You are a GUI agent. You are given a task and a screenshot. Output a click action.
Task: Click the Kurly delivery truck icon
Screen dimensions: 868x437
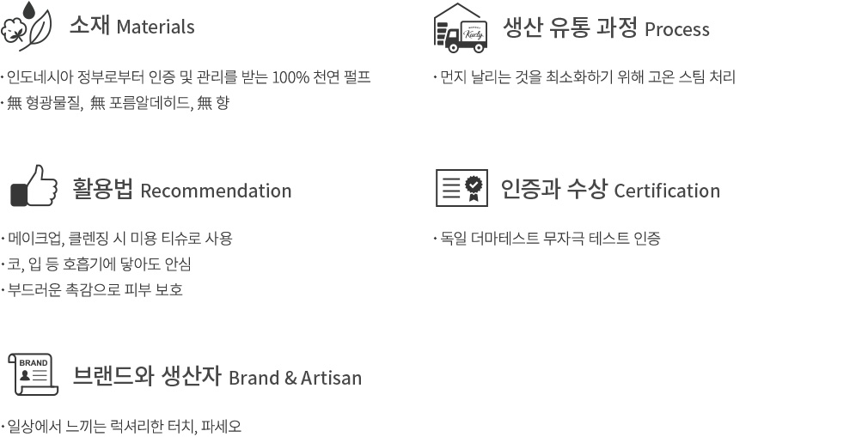click(460, 28)
